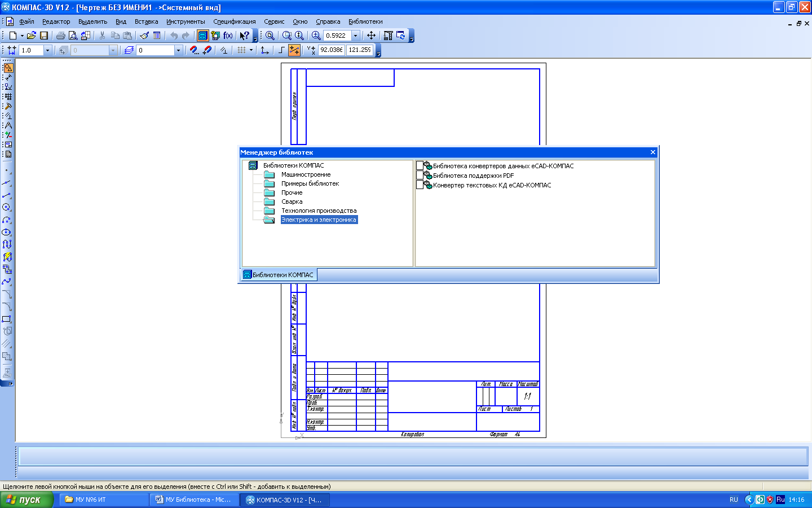812x508 pixels.
Task: Open the Спецификация menu
Action: [x=235, y=21]
